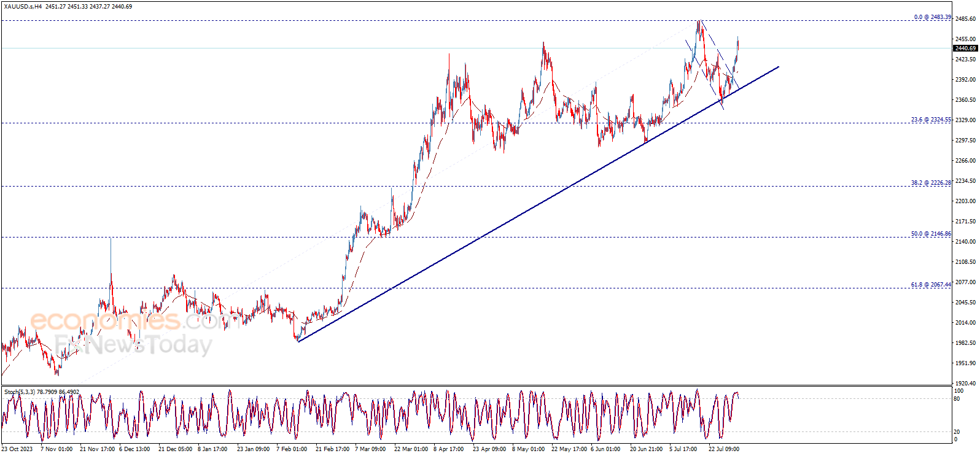This screenshot has height=456, width=980.
Task: Select the Fibonacci label "23.6 @ 2324.55"
Action: 931,120
